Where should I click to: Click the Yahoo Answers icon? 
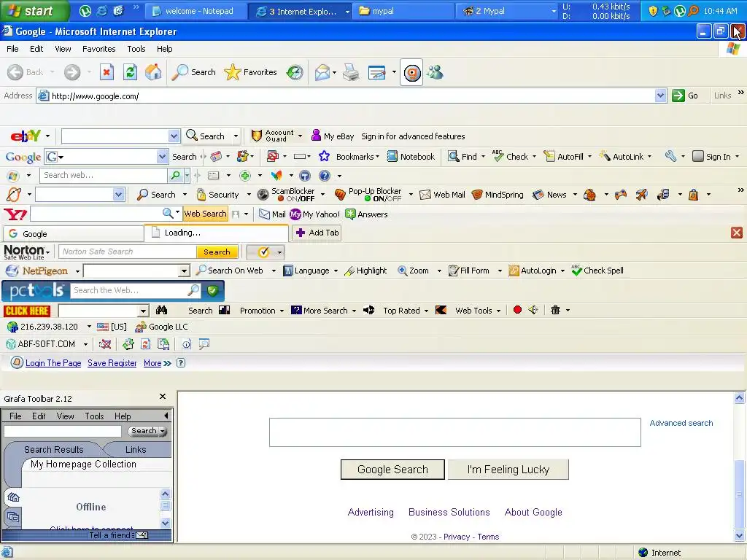click(x=351, y=214)
